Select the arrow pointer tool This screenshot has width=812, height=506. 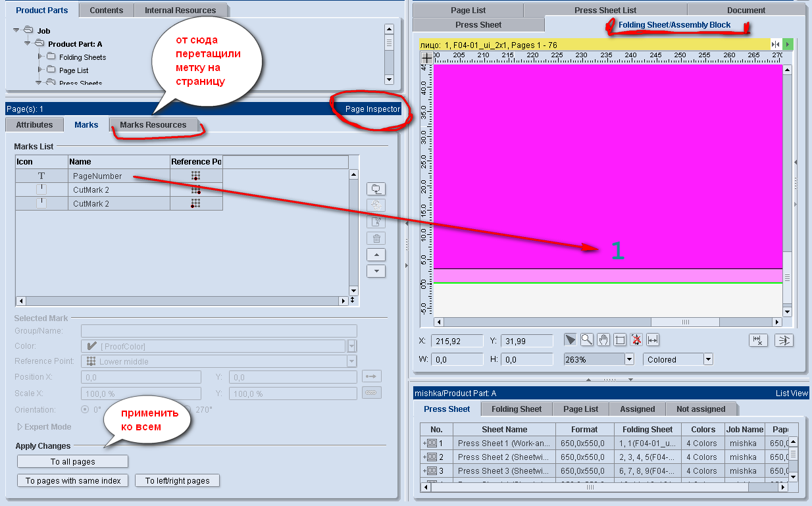[x=570, y=340]
